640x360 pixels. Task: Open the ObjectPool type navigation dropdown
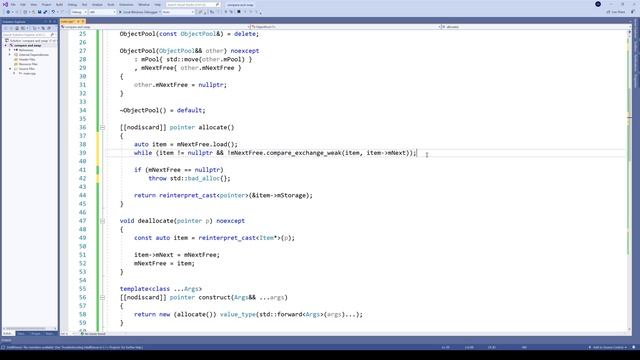tap(346, 27)
